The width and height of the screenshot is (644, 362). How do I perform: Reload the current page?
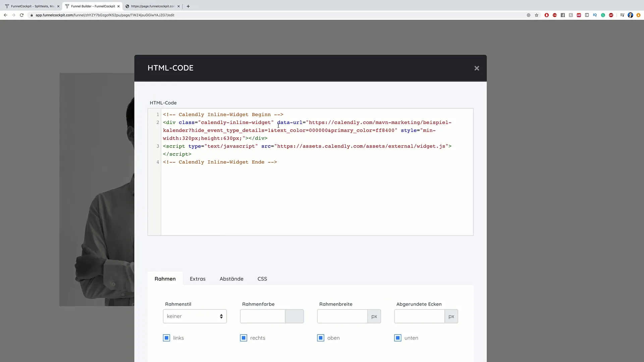click(x=22, y=15)
